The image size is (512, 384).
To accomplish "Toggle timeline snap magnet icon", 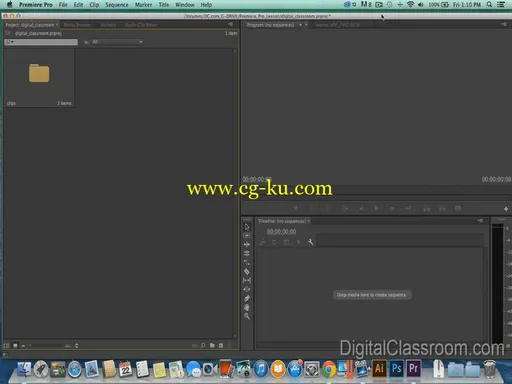I will [274, 242].
